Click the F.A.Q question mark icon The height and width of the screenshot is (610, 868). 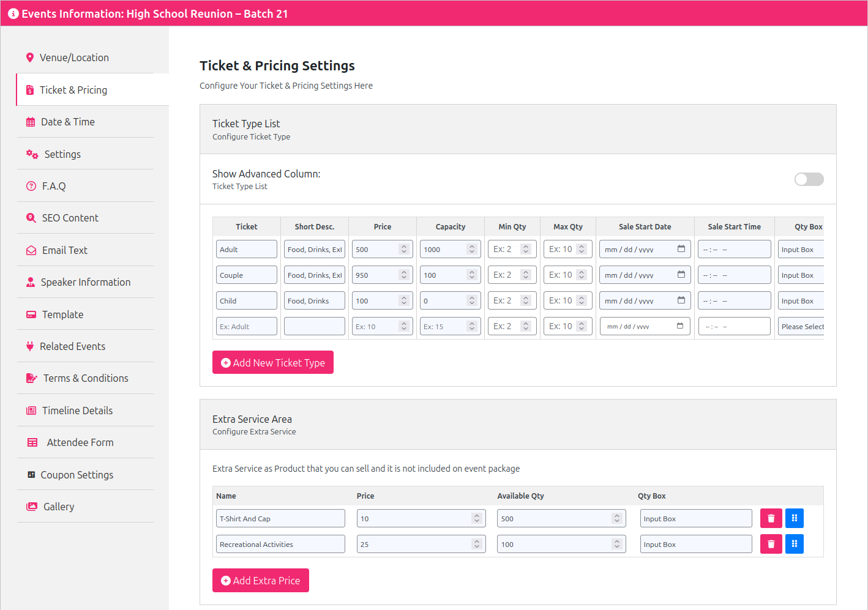click(31, 186)
